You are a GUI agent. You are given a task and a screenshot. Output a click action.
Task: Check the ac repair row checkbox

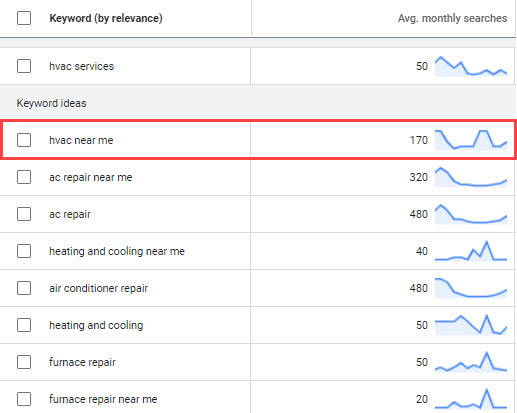point(24,214)
